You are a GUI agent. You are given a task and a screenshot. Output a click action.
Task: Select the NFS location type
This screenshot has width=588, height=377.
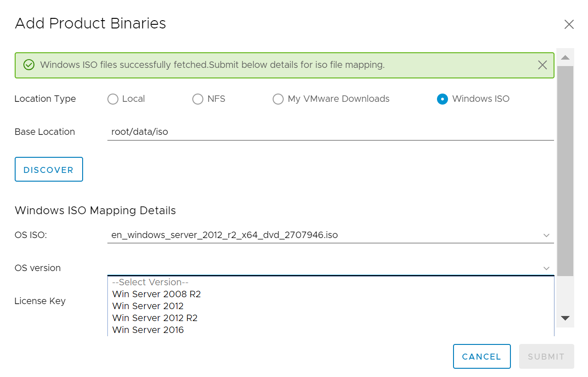(197, 99)
